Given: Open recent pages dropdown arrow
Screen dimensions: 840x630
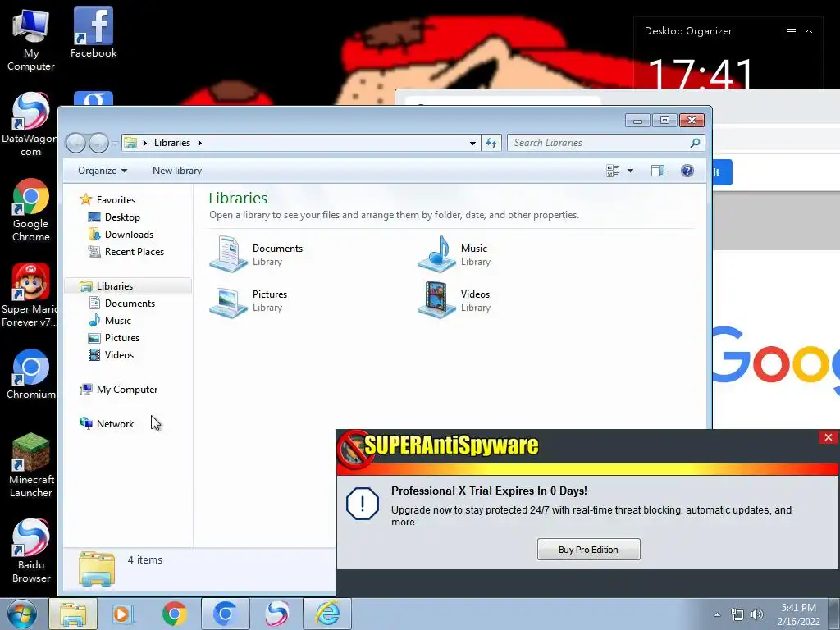Looking at the screenshot, I should [x=115, y=143].
